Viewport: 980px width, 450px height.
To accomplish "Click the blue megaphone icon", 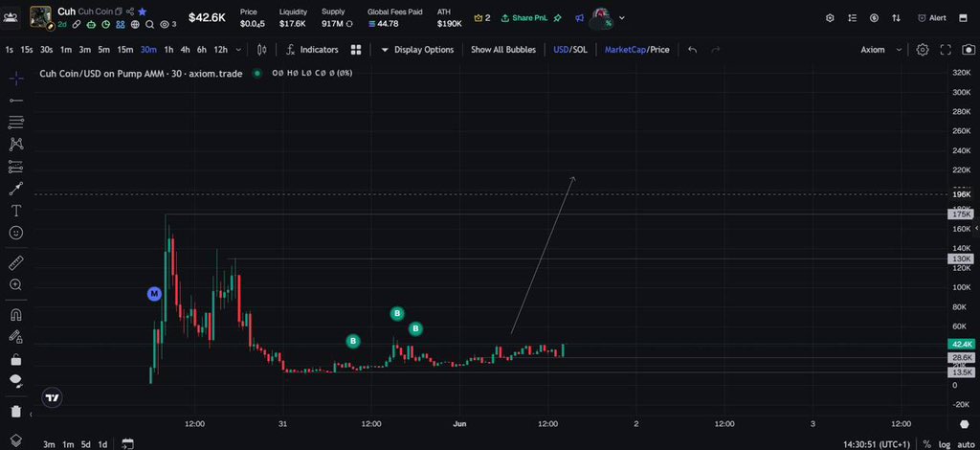I will (x=579, y=19).
